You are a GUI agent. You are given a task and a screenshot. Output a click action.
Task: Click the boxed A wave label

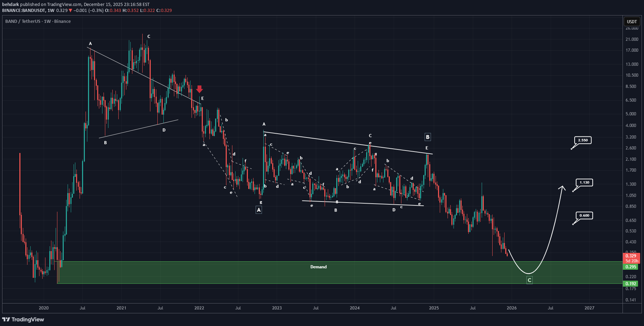pos(259,210)
